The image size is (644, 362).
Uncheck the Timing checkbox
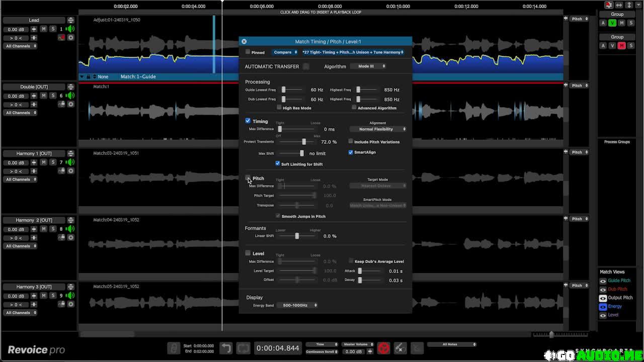(248, 121)
